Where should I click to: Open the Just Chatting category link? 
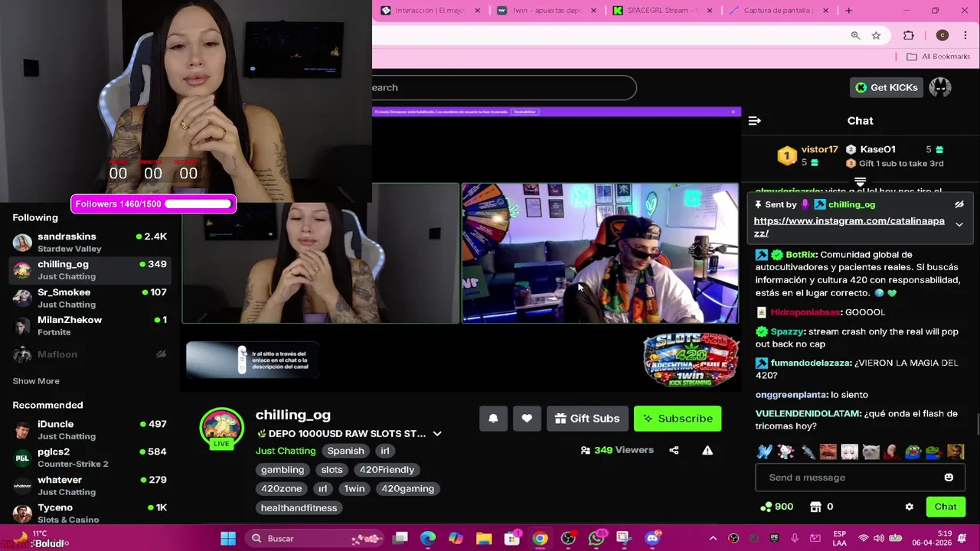click(286, 451)
